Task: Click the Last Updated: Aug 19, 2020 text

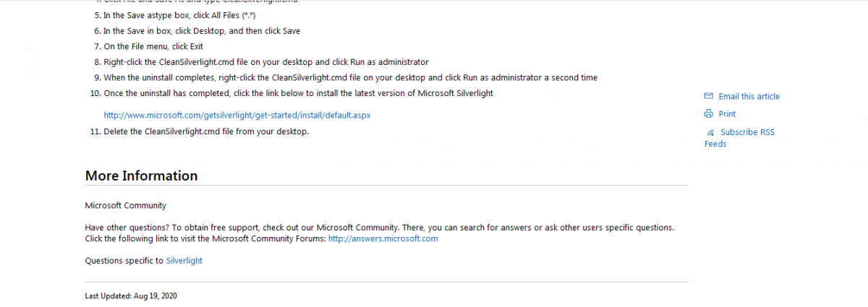Action: point(131,296)
